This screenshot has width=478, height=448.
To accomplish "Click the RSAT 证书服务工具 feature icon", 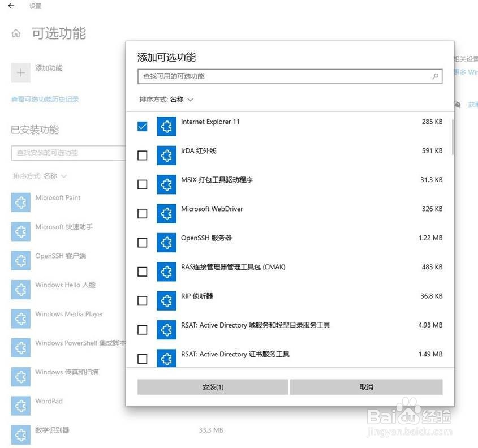I will click(166, 358).
